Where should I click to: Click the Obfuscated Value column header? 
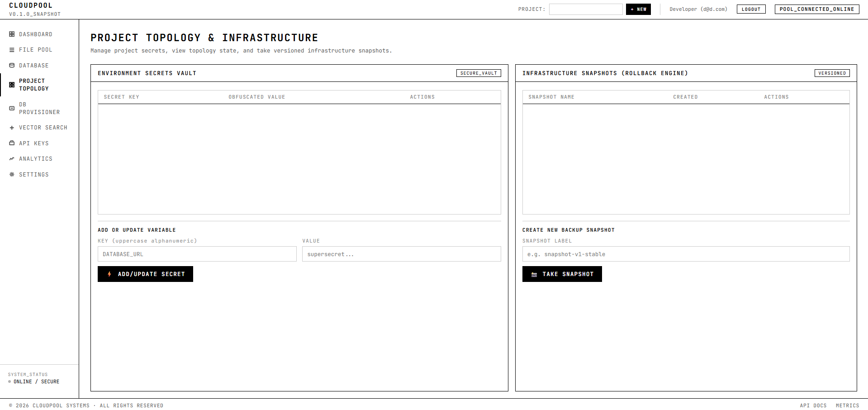(x=257, y=97)
